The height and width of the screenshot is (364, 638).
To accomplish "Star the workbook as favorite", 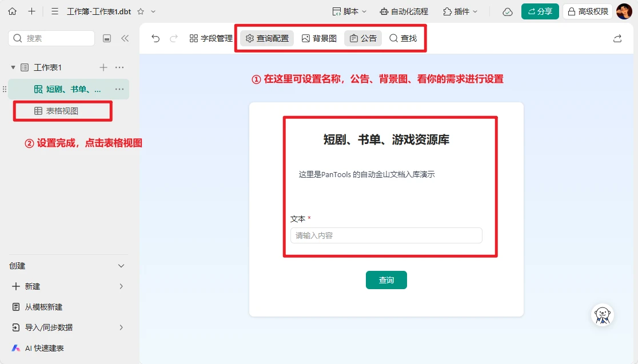I will [141, 11].
